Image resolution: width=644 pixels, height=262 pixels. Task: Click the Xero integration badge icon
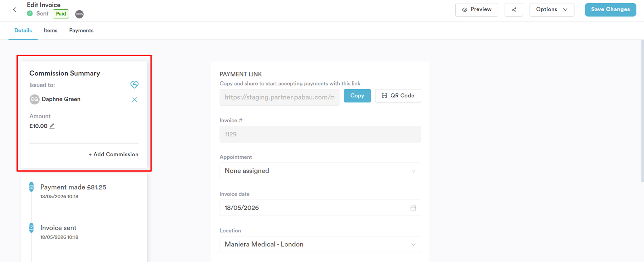pos(79,14)
